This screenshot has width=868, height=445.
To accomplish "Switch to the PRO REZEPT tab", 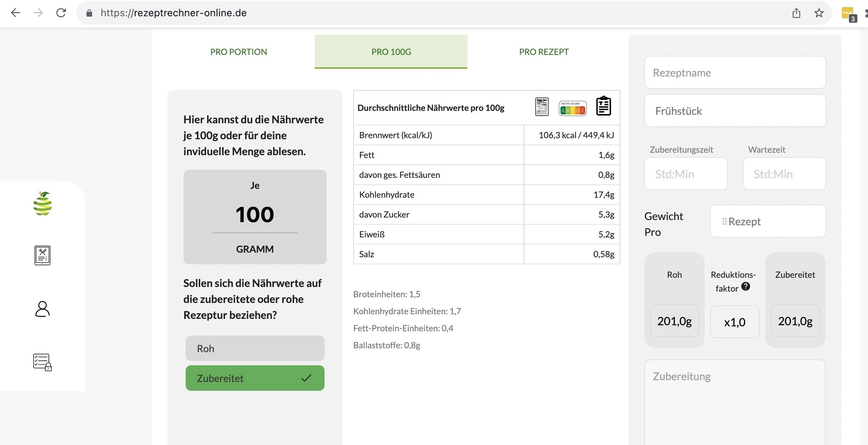I will point(544,52).
